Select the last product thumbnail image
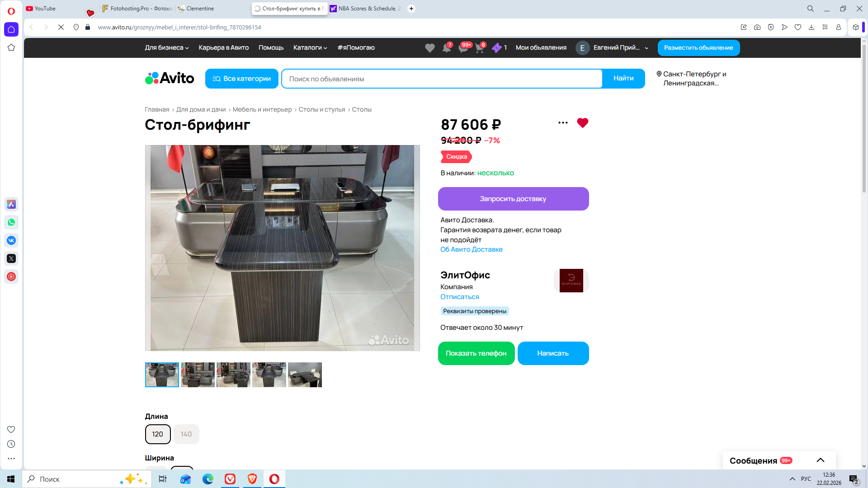Screen dimensions: 868x488 click(305, 375)
